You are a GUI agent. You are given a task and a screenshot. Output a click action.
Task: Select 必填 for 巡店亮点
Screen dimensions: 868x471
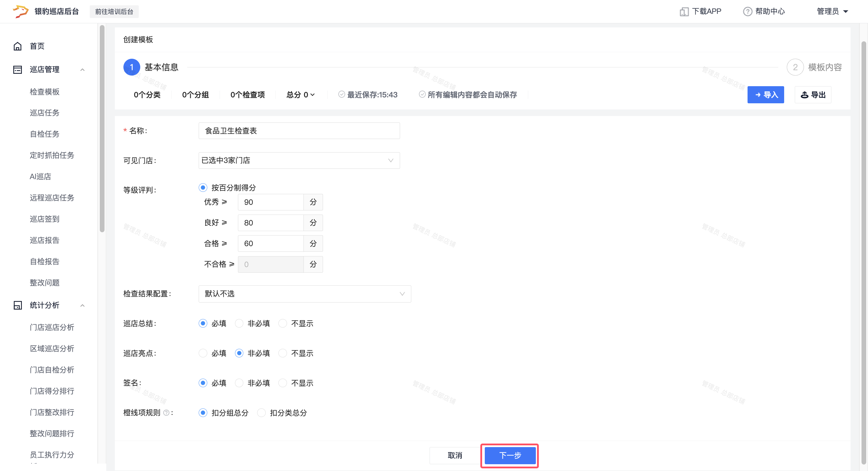click(x=203, y=353)
